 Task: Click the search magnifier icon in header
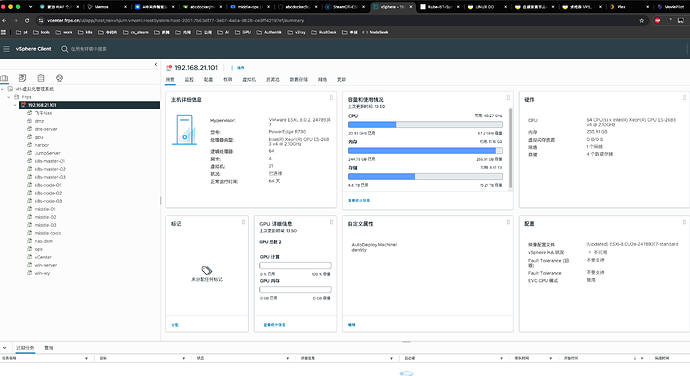(x=65, y=49)
